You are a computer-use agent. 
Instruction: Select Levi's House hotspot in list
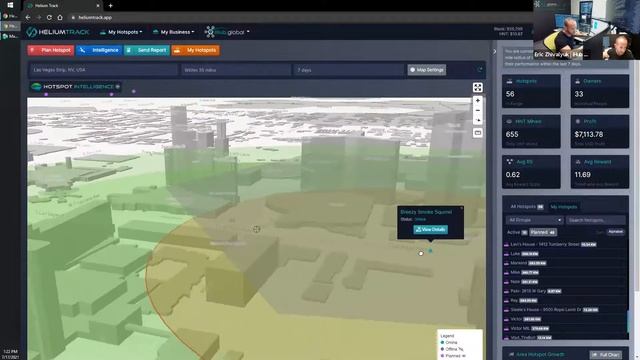tap(565, 244)
